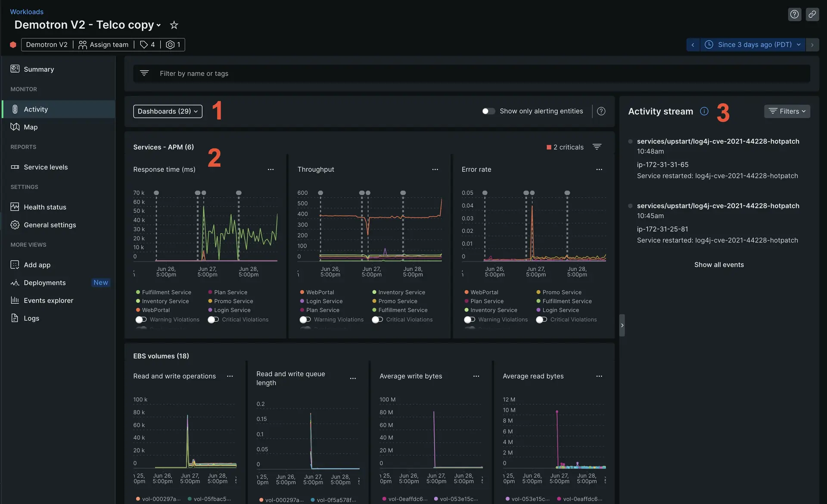Copy permalink using the link icon

tap(812, 14)
